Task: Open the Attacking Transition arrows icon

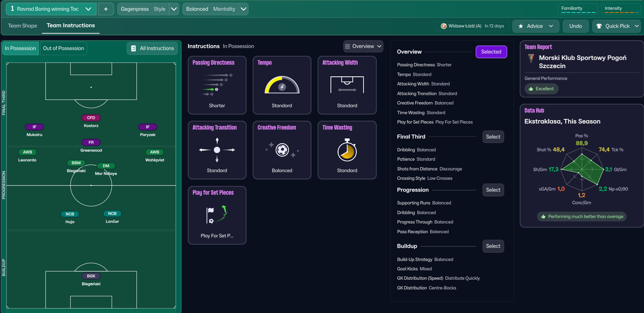Action: pos(217,150)
